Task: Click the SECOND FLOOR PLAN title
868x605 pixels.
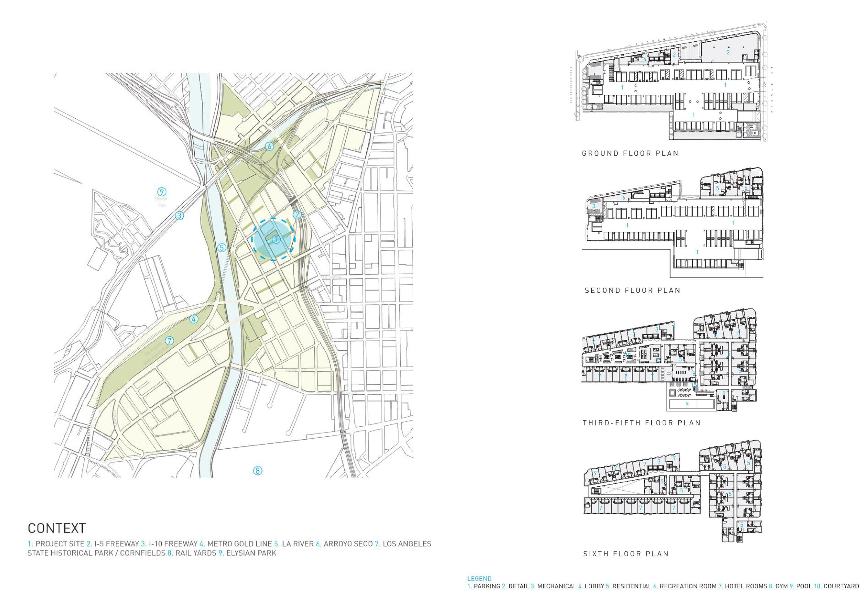Action: click(633, 291)
